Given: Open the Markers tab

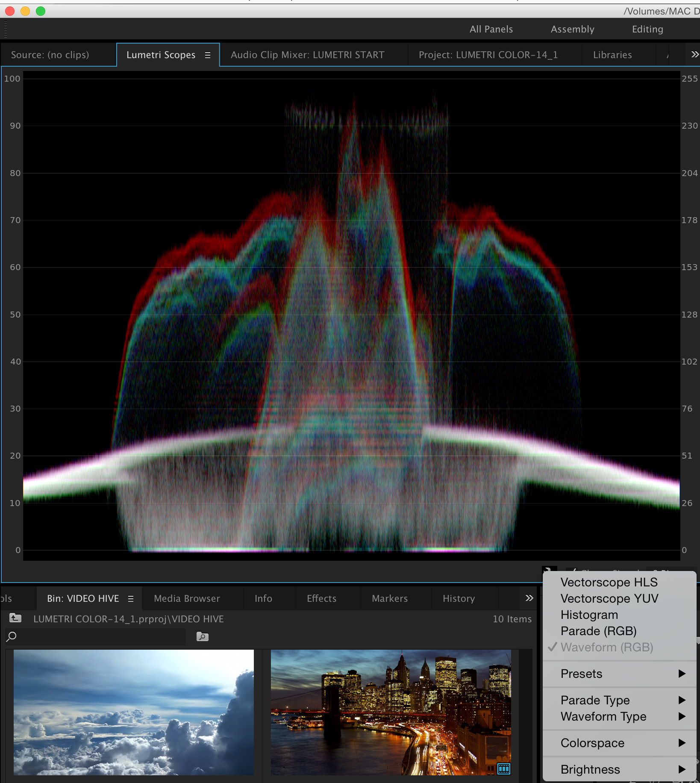Looking at the screenshot, I should tap(390, 598).
